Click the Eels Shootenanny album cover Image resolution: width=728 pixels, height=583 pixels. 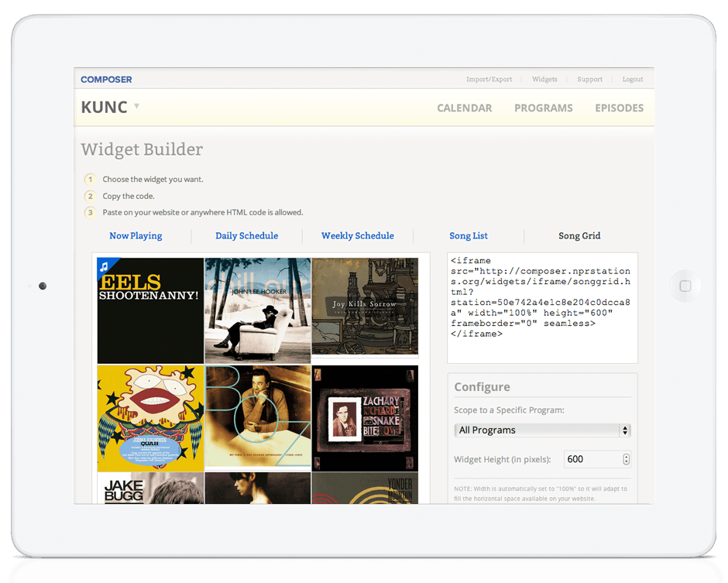(x=149, y=310)
